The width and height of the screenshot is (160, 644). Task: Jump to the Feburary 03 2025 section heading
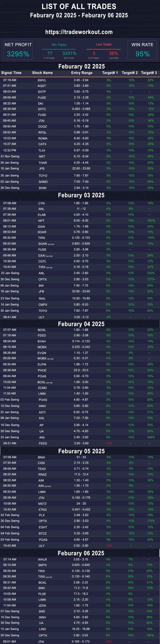[81, 195]
